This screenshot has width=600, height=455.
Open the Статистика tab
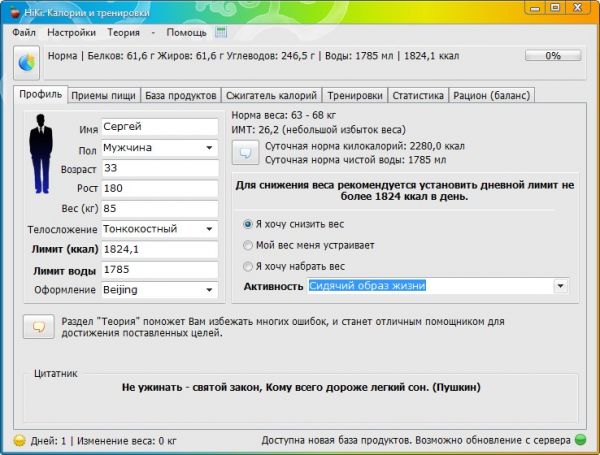point(418,95)
